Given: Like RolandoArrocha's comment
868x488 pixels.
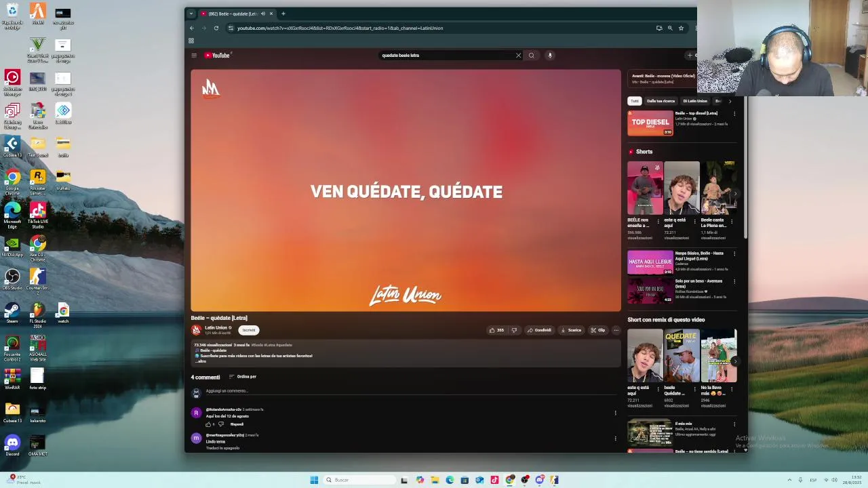Looking at the screenshot, I should pyautogui.click(x=208, y=424).
